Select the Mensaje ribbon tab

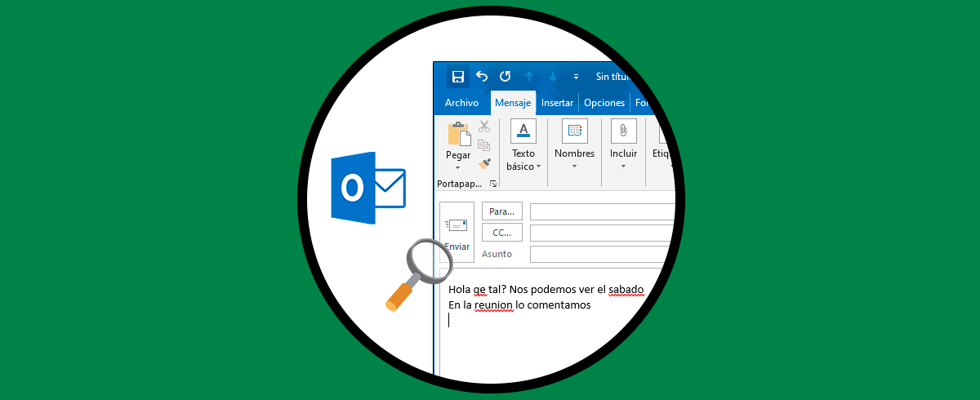[513, 103]
